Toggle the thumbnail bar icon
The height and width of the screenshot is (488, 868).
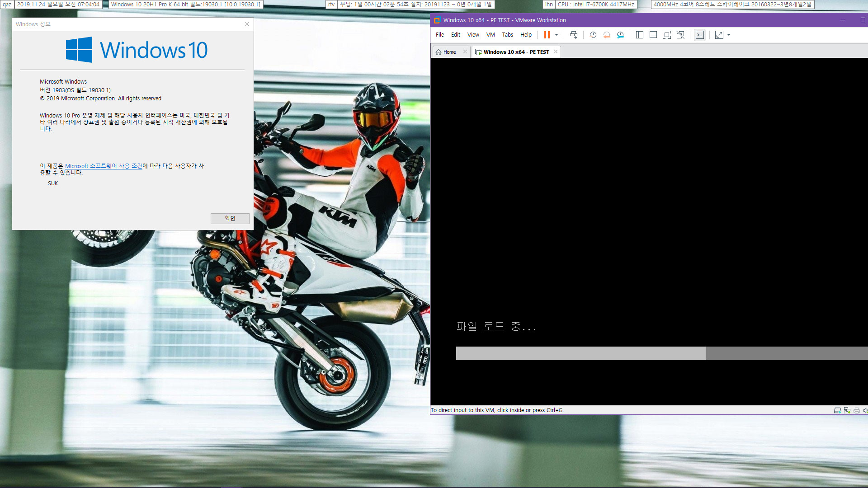[653, 35]
